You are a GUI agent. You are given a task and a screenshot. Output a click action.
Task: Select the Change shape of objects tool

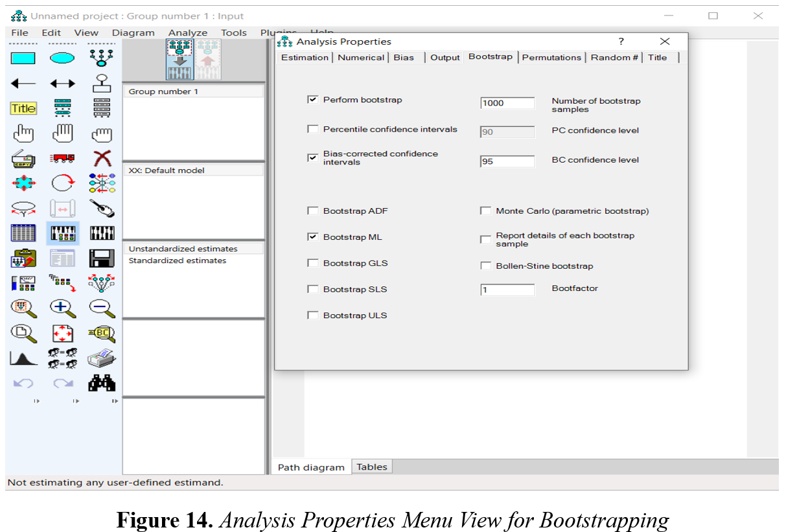[23, 183]
